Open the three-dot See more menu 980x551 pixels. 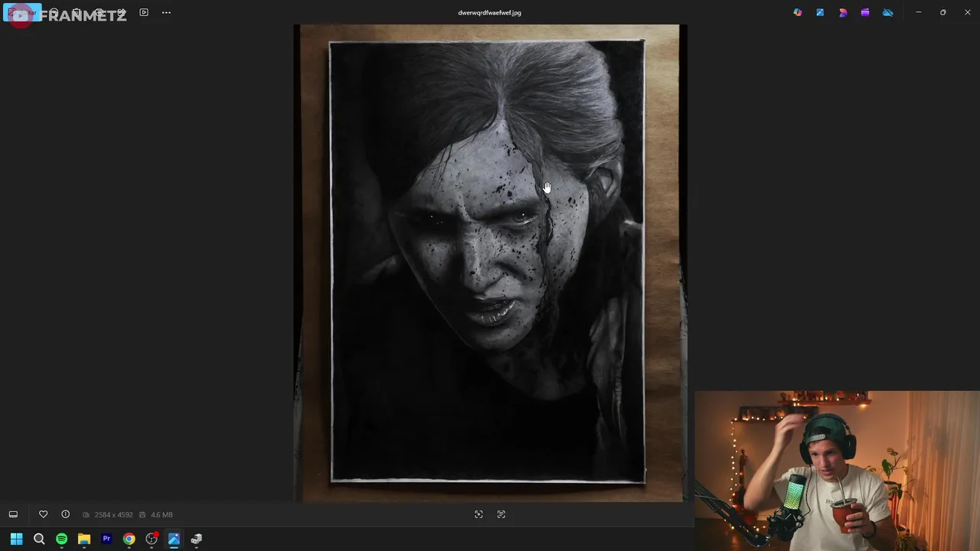click(x=166, y=12)
